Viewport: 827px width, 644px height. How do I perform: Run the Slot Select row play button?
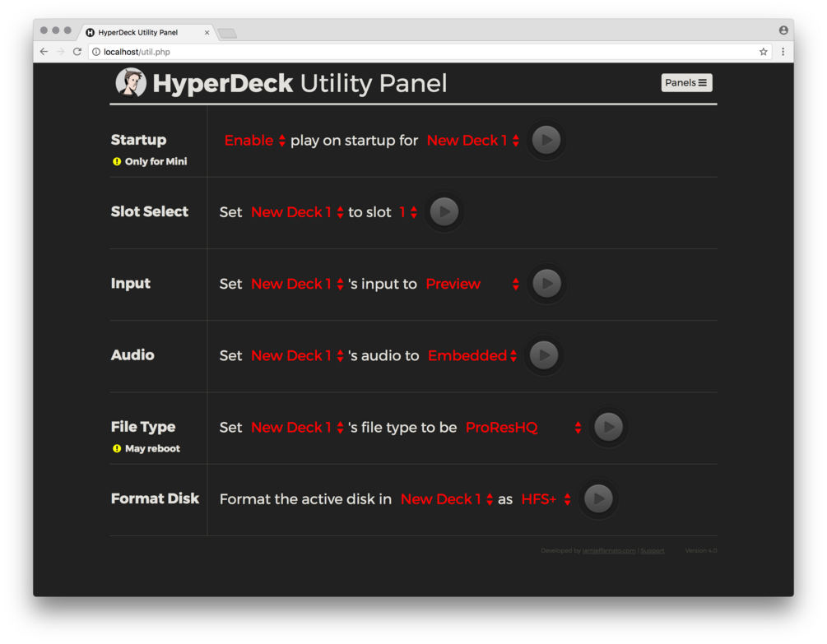444,212
